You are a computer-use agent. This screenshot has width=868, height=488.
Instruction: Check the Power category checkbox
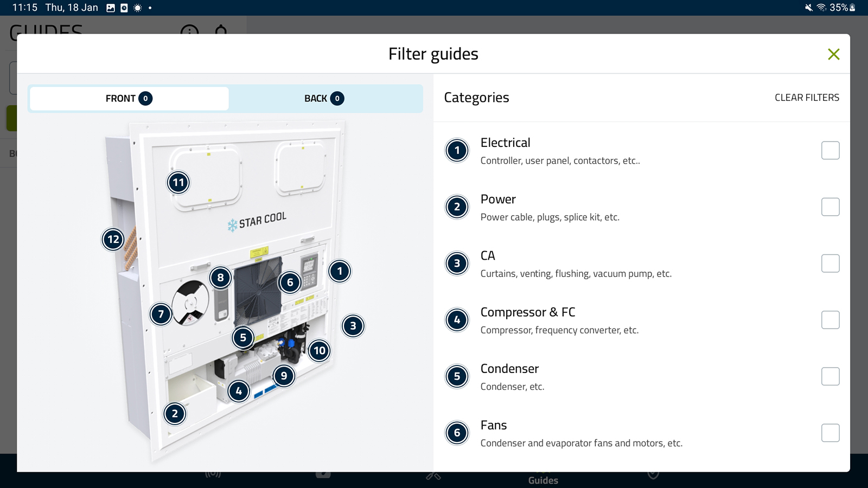coord(831,207)
